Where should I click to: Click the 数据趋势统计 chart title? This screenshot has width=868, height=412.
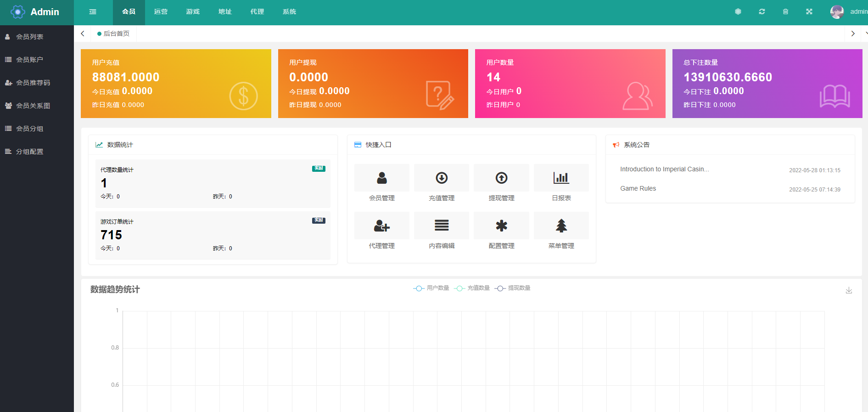pos(115,289)
